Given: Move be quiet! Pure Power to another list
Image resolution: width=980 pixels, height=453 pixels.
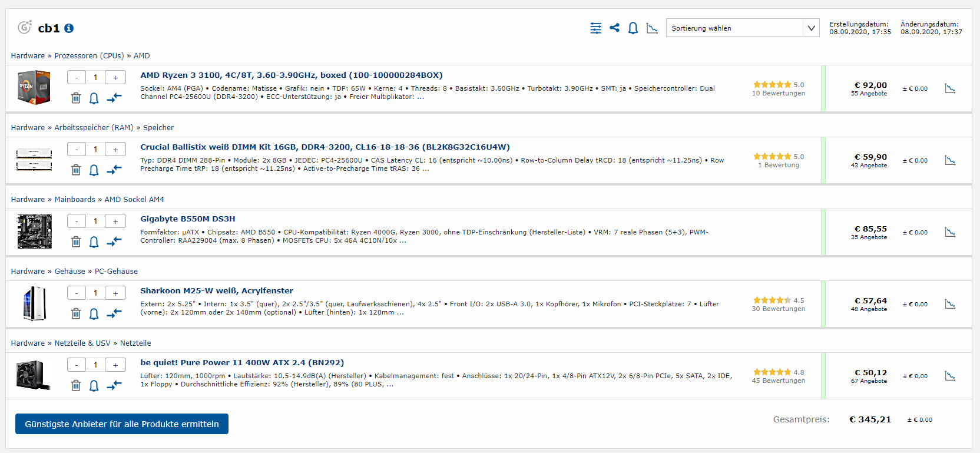Looking at the screenshot, I should (x=114, y=385).
